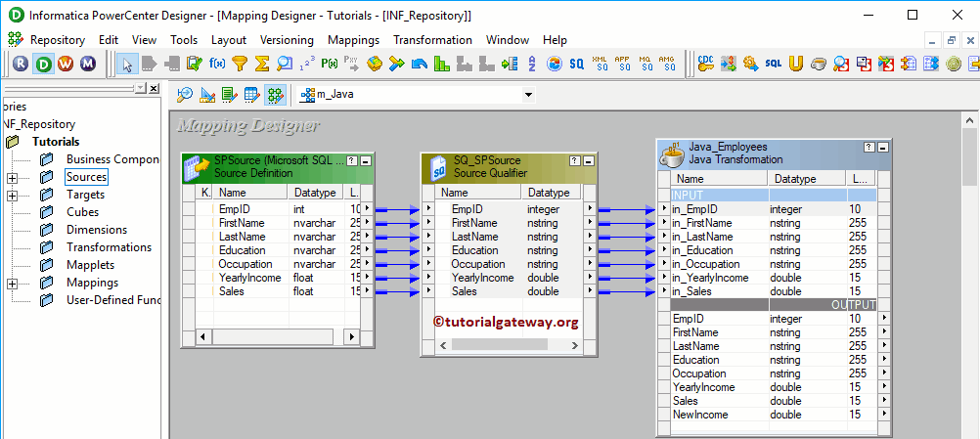Select the arrow pointer tool
The width and height of the screenshot is (980, 439).
tap(127, 64)
